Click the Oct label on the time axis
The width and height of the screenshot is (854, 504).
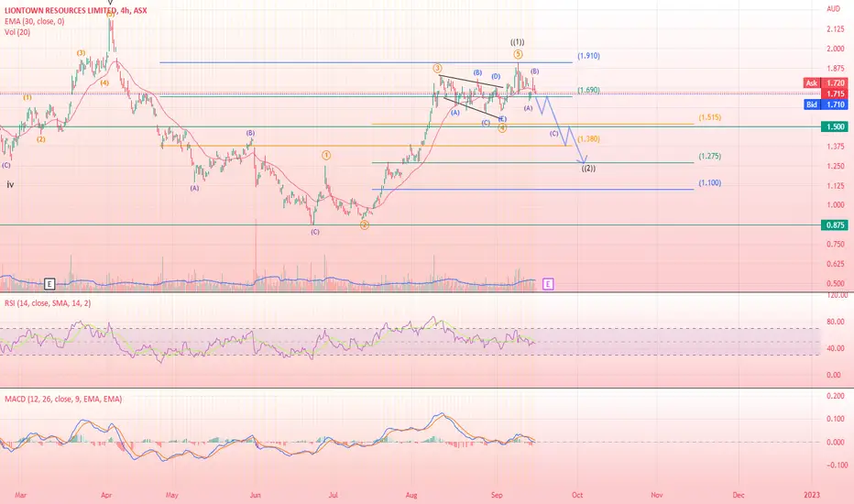click(577, 495)
